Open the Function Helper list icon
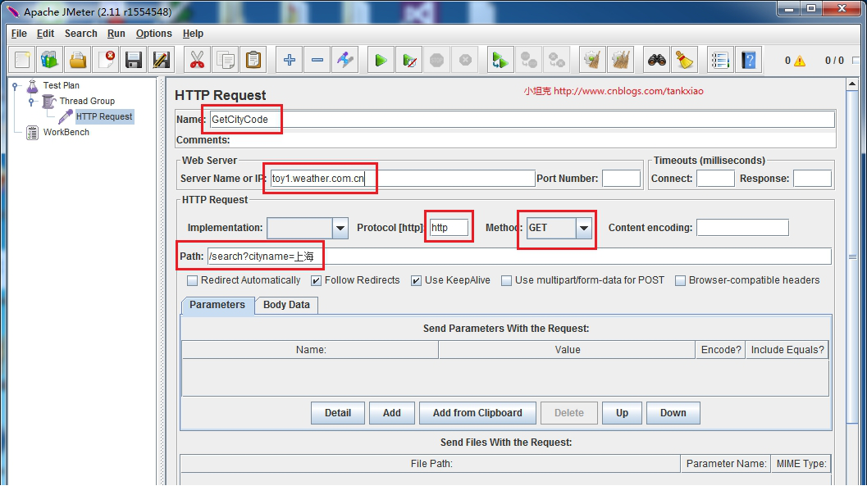 720,60
